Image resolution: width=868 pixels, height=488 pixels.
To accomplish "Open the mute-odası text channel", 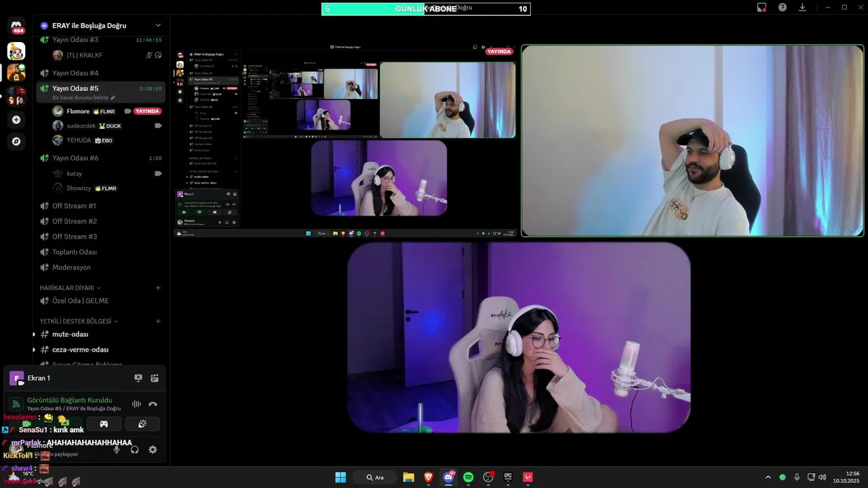I will coord(100,335).
